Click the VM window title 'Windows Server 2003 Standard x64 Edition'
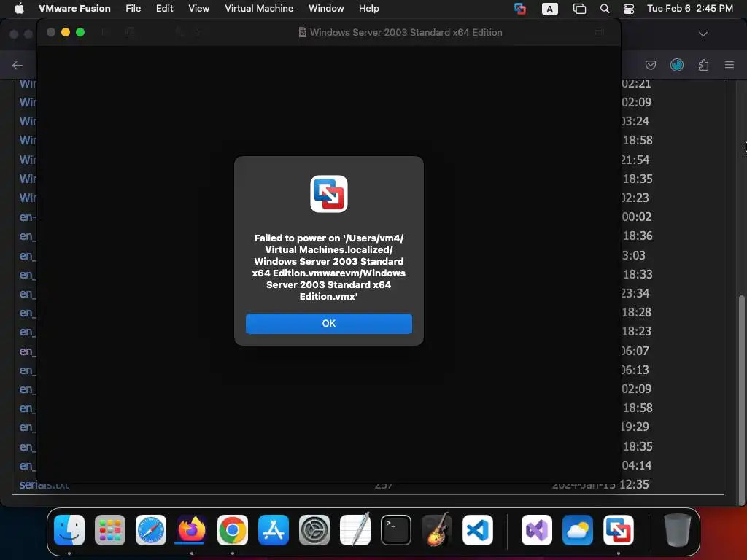Image resolution: width=747 pixels, height=560 pixels. point(406,32)
